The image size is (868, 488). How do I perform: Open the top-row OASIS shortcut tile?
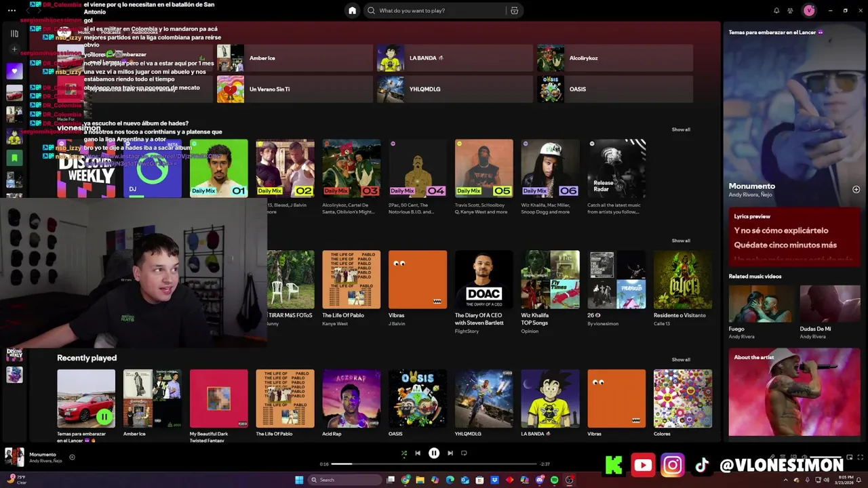click(x=614, y=89)
